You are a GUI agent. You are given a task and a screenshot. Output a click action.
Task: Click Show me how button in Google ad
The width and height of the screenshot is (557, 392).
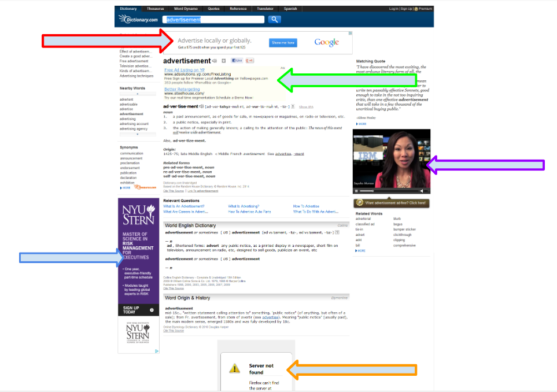283,43
